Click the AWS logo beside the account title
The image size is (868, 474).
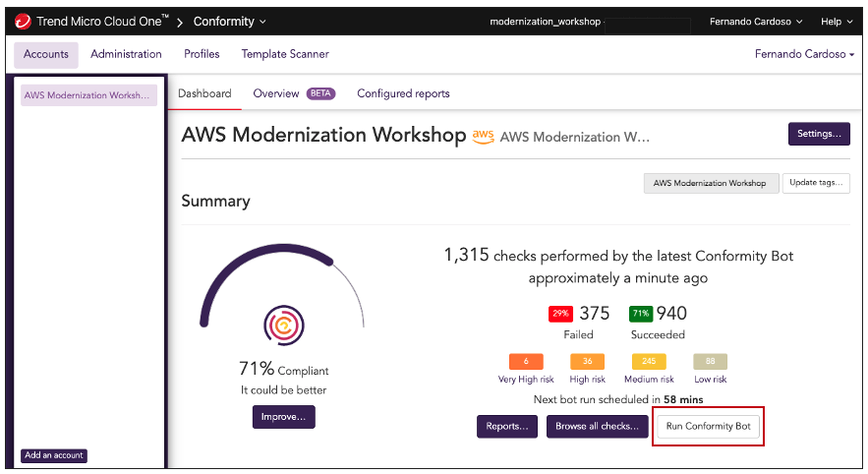483,137
